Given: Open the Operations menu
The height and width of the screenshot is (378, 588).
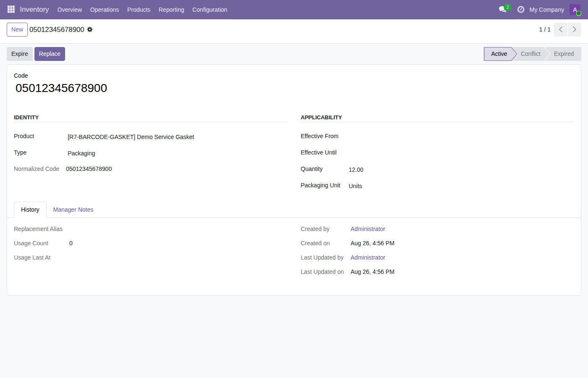Looking at the screenshot, I should tap(105, 10).
